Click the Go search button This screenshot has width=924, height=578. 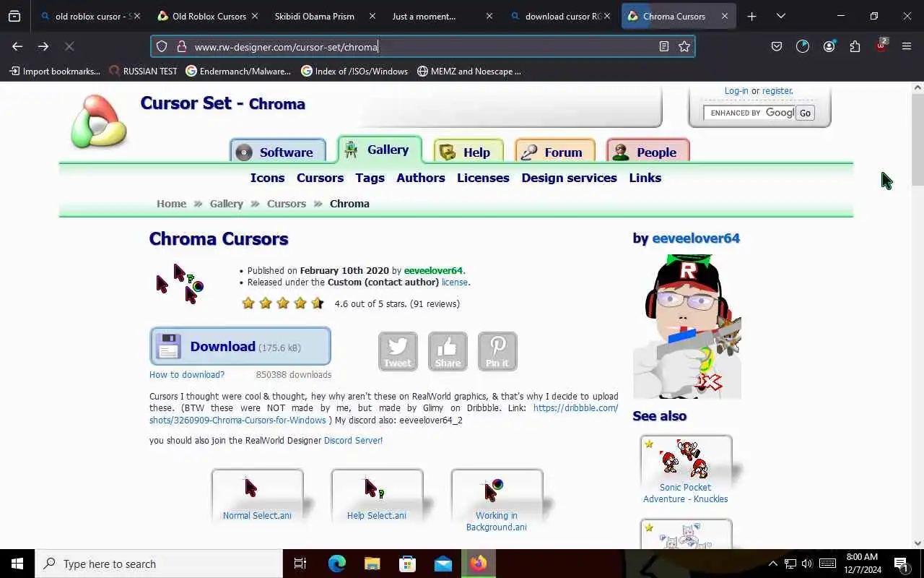(x=805, y=113)
